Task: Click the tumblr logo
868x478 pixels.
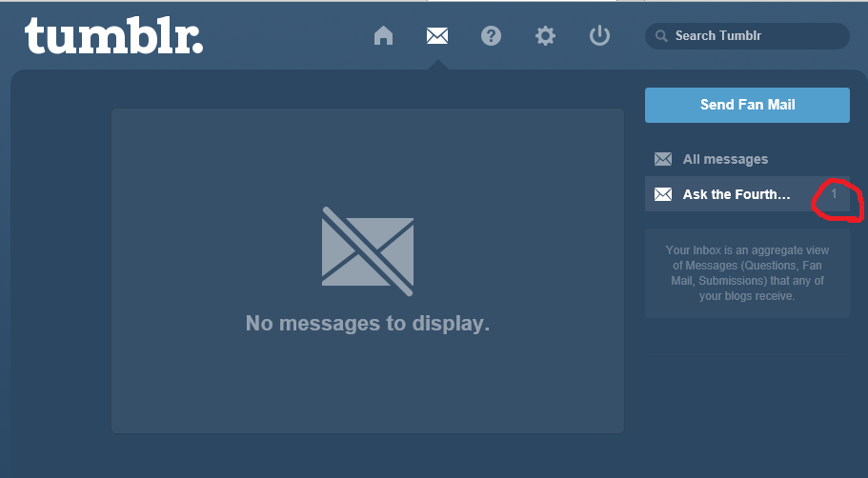Action: coord(113,36)
